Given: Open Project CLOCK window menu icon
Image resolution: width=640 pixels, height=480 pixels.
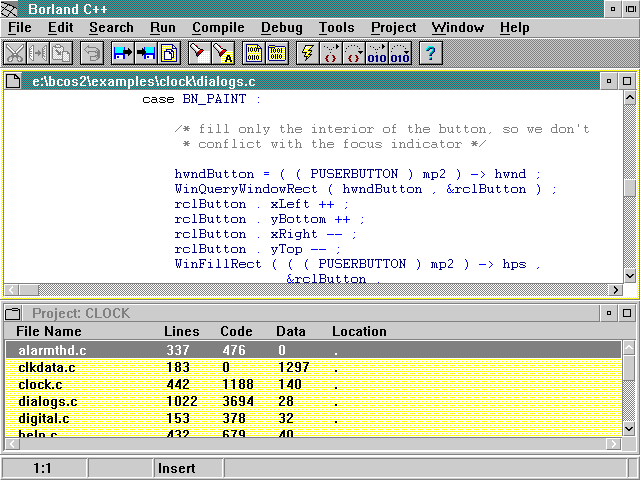Looking at the screenshot, I should point(13,313).
